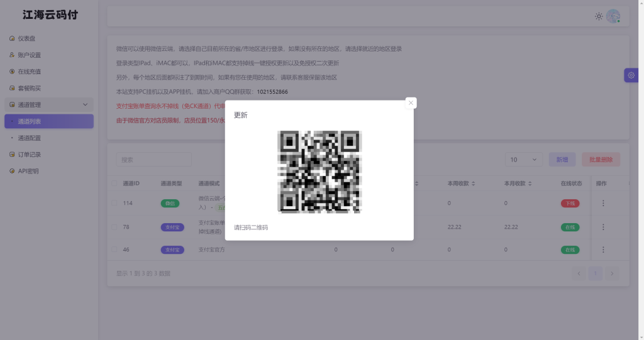Click the 在线充值 coin icon
Viewport: 644px width, 340px height.
tap(12, 72)
